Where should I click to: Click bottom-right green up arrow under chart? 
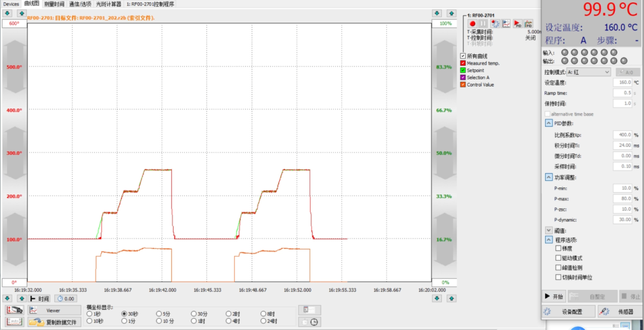point(451,298)
